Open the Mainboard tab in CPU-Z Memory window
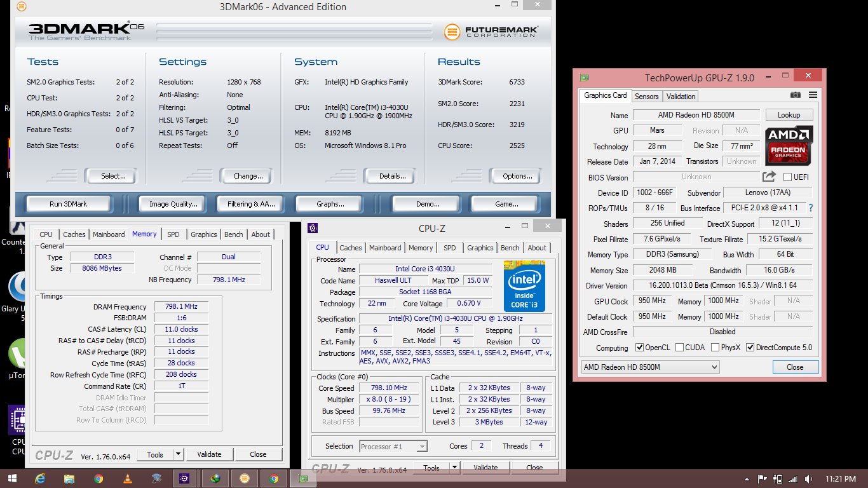Viewport: 868px width, 488px height. pyautogui.click(x=109, y=234)
